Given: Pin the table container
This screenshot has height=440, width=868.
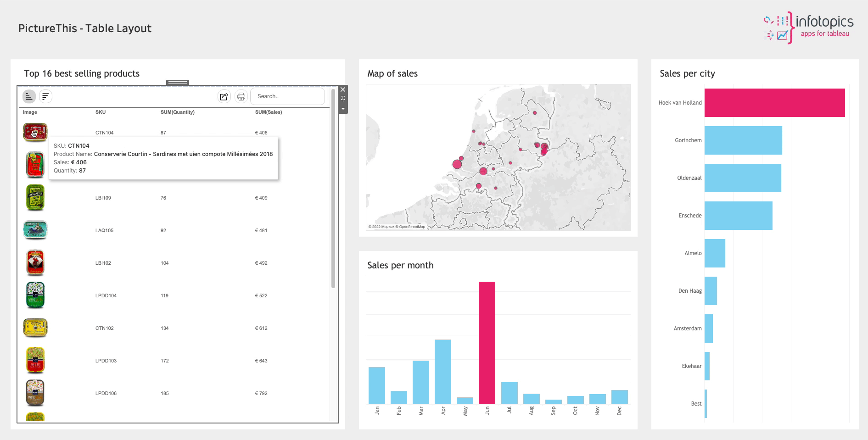Looking at the screenshot, I should (x=343, y=99).
